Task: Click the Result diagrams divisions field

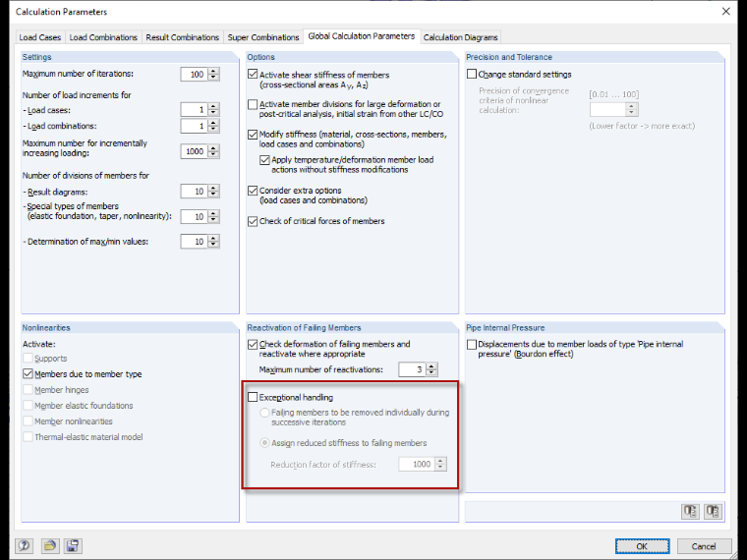Action: coord(195,192)
